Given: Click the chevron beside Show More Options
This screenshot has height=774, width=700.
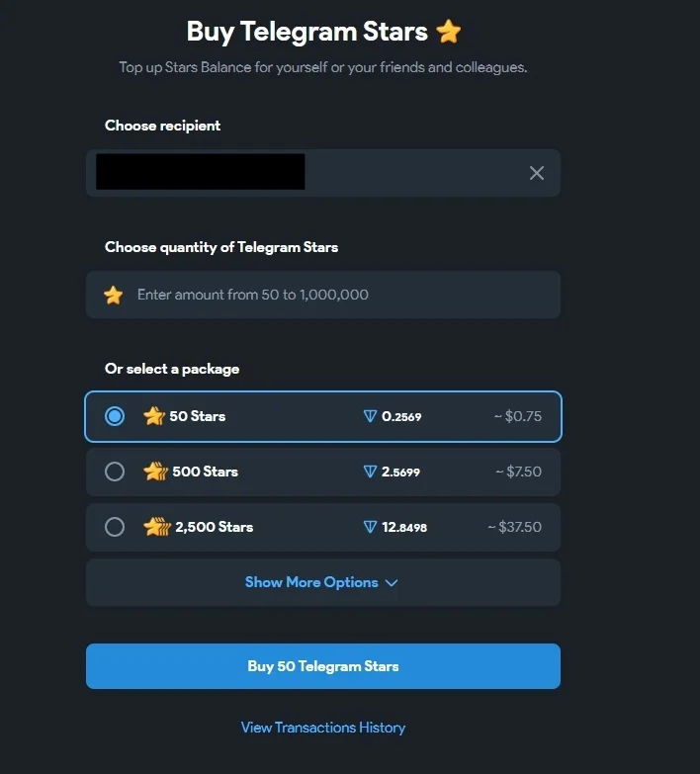Looking at the screenshot, I should (392, 583).
